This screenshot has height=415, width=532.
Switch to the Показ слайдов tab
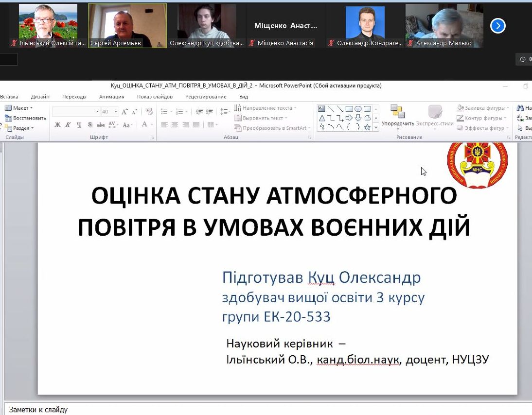tap(155, 97)
